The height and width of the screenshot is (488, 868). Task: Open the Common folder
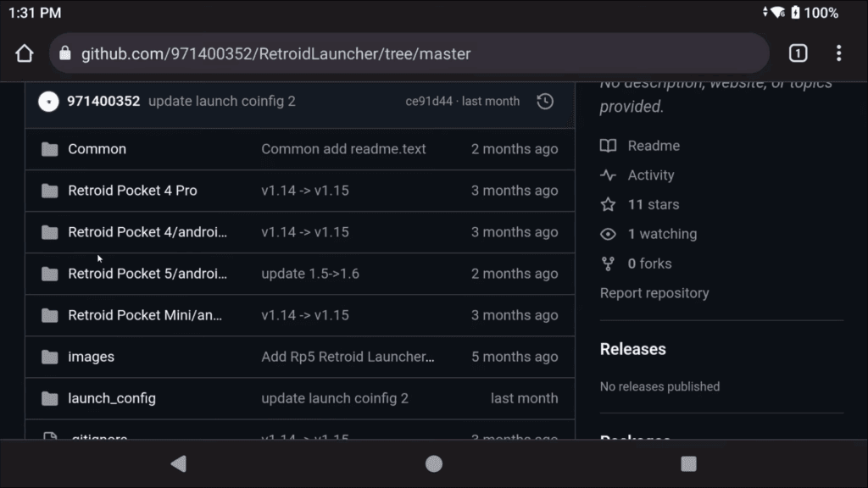coord(97,149)
